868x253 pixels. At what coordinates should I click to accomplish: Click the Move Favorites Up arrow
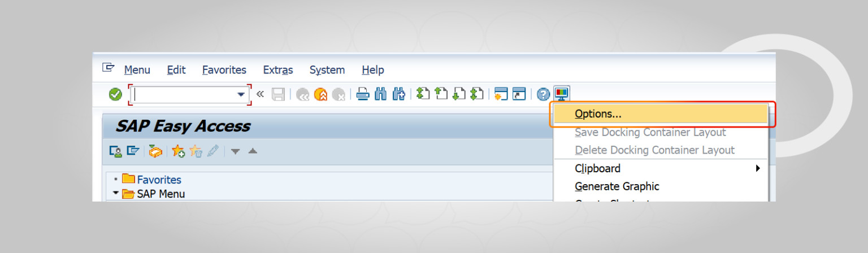(x=253, y=151)
